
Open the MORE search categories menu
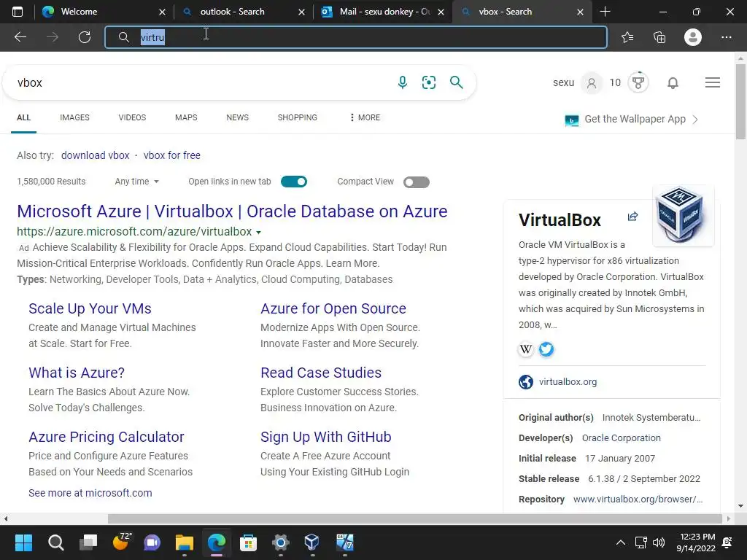click(365, 117)
